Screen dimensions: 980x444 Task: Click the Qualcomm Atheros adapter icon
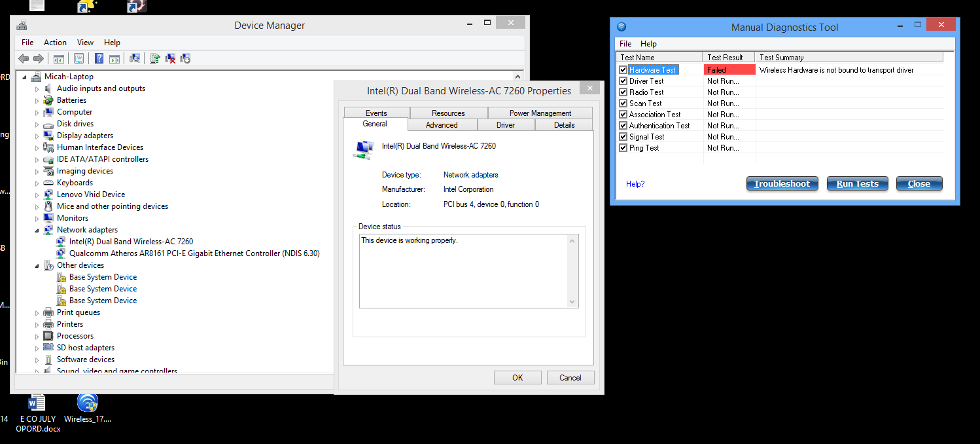61,253
